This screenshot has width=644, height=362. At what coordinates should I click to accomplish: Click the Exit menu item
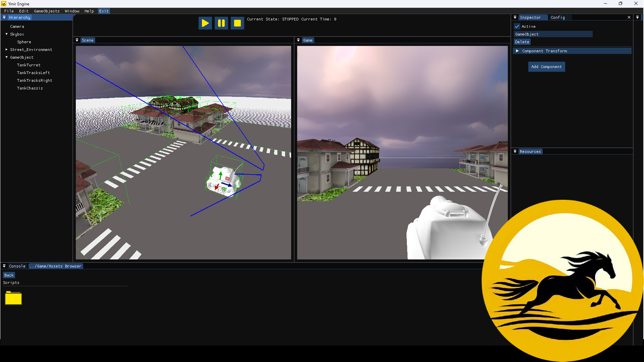(x=104, y=11)
